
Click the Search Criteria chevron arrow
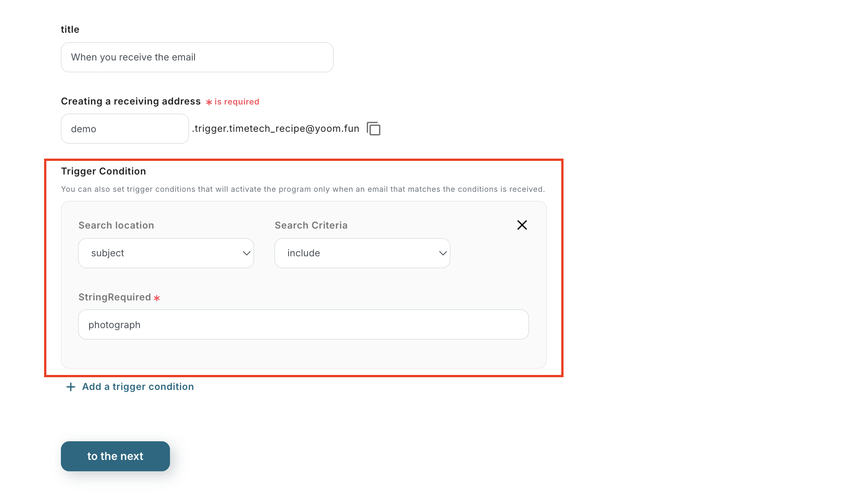(443, 253)
